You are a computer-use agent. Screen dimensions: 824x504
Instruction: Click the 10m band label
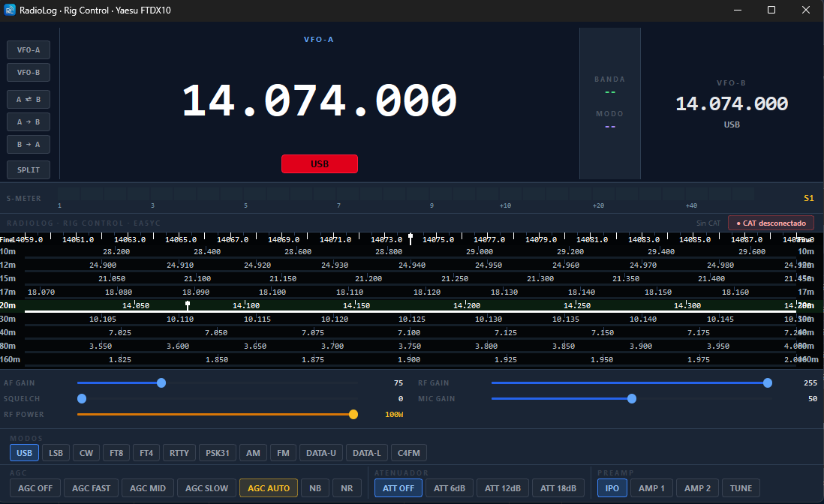click(8, 251)
